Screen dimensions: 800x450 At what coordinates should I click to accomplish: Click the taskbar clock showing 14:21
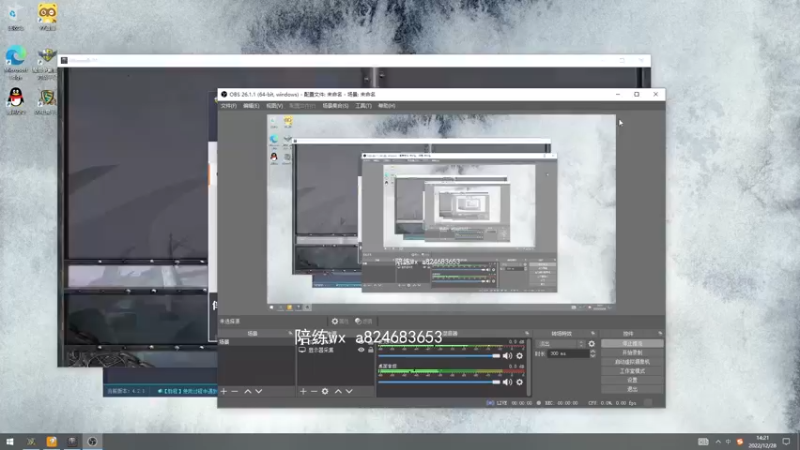click(762, 442)
